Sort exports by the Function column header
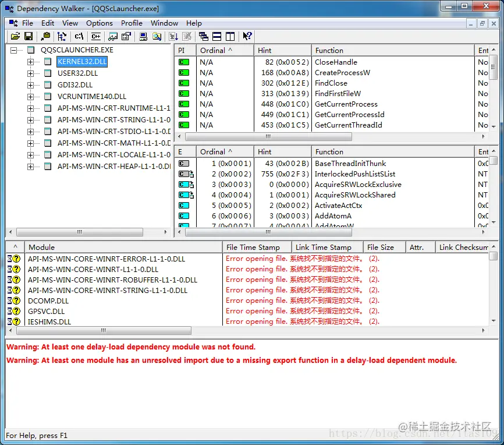This screenshot has width=504, height=445. pyautogui.click(x=393, y=152)
